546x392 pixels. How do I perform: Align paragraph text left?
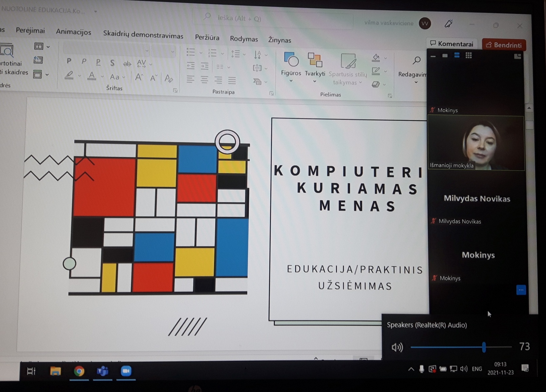pos(190,79)
